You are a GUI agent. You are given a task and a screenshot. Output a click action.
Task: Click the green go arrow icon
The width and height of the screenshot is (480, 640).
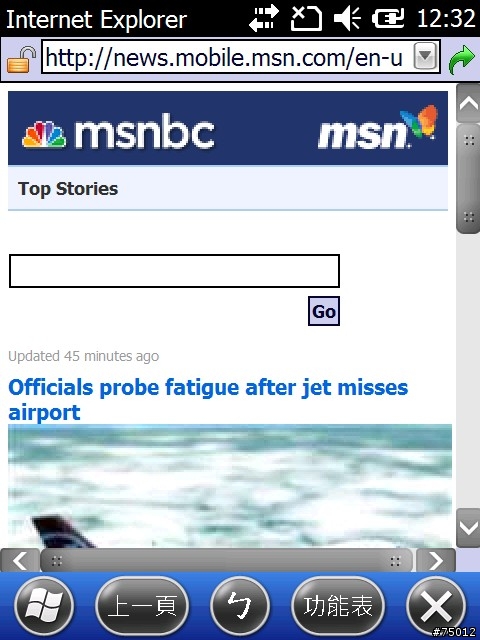click(462, 60)
